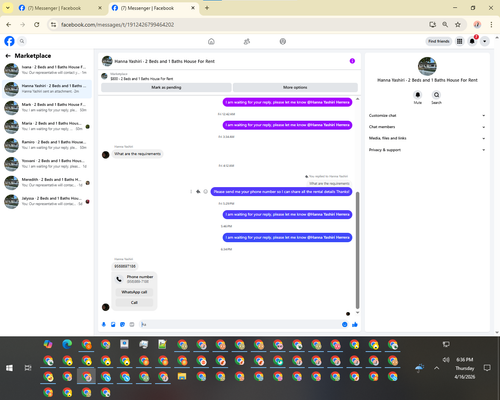Expand the Customize chat section
This screenshot has width=500, height=400.
(427, 116)
